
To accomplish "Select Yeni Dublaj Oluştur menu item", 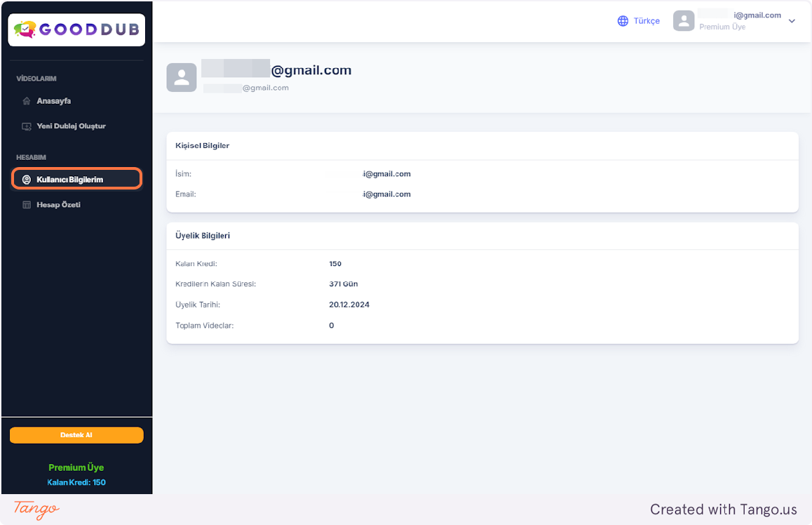I will coord(71,126).
